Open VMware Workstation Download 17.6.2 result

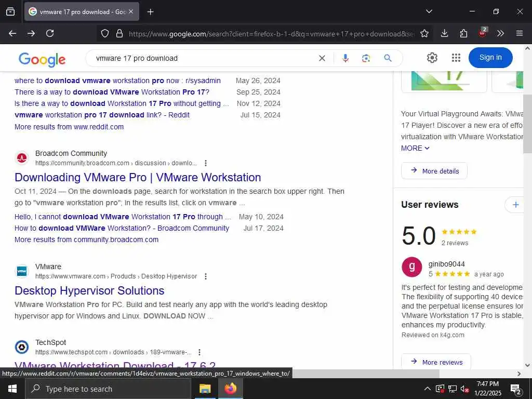[115, 365]
